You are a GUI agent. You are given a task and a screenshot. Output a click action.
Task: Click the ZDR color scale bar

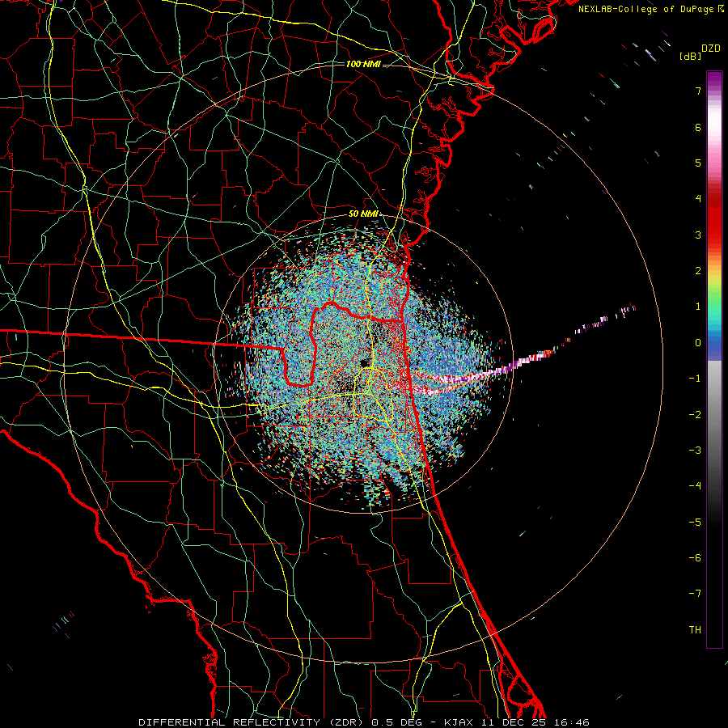point(714,359)
